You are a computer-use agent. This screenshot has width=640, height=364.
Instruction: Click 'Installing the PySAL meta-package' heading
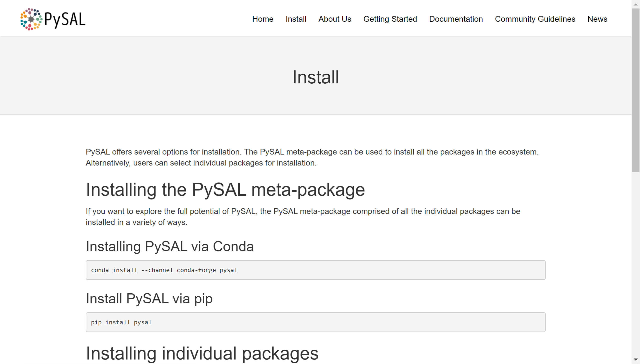[225, 190]
